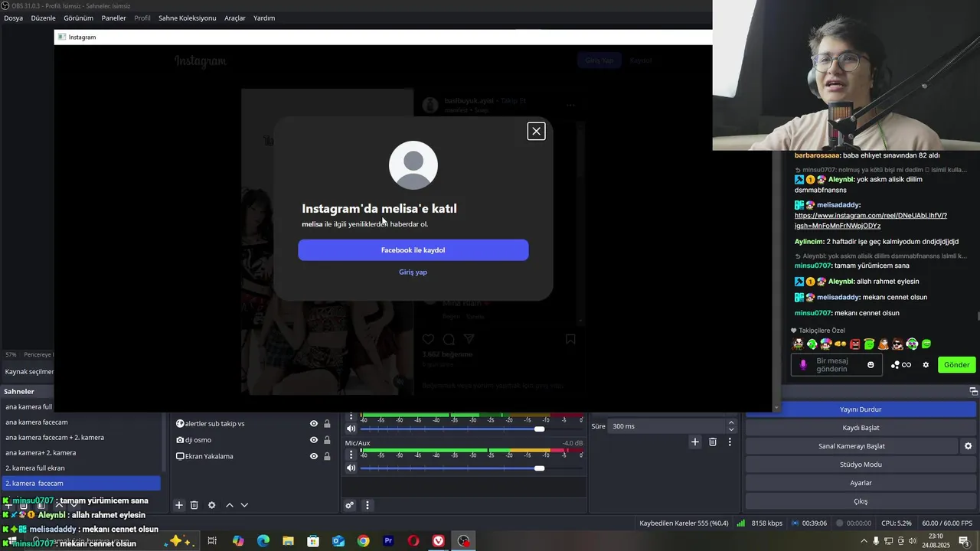980x551 pixels.
Task: Click the Süre '300 ms' field
Action: pos(666,426)
